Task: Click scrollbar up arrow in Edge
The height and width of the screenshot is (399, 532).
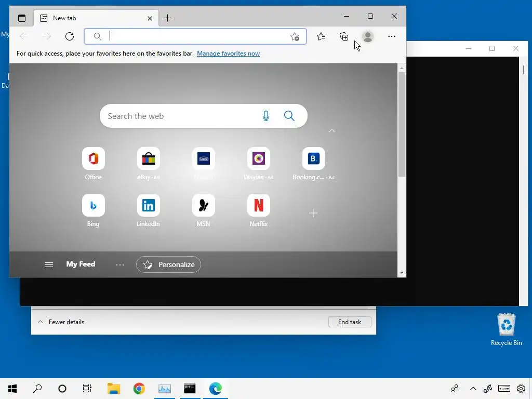Action: pyautogui.click(x=402, y=68)
